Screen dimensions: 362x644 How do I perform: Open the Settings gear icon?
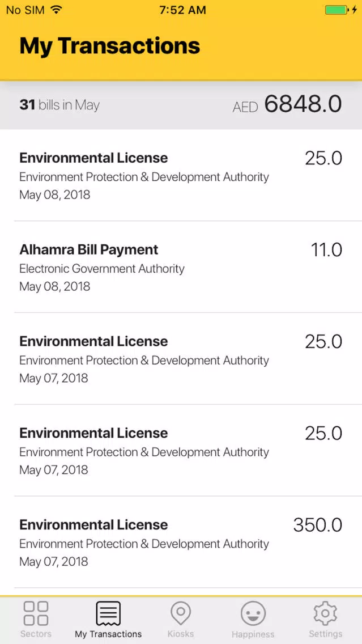point(325,613)
